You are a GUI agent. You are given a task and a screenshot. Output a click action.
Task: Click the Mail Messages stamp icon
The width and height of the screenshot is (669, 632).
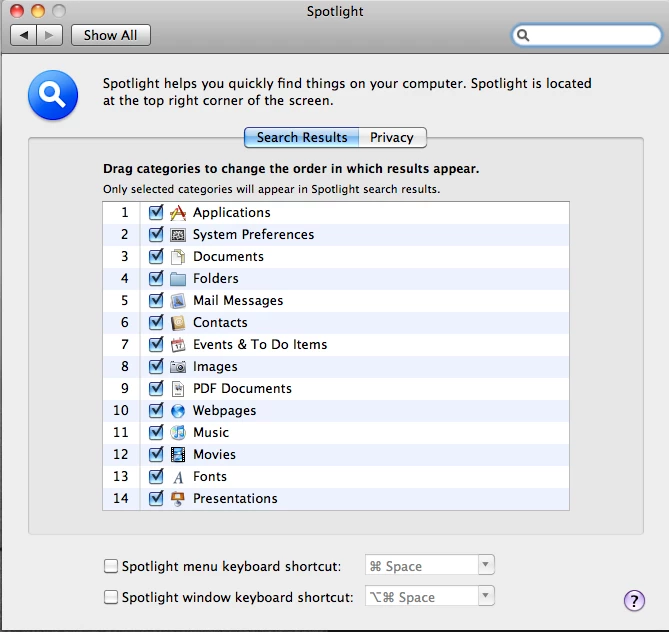click(x=178, y=301)
